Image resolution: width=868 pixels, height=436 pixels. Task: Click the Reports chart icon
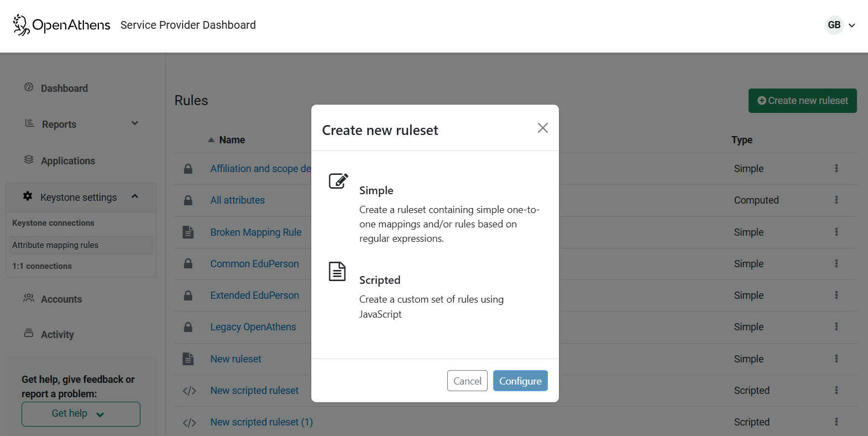pos(28,123)
